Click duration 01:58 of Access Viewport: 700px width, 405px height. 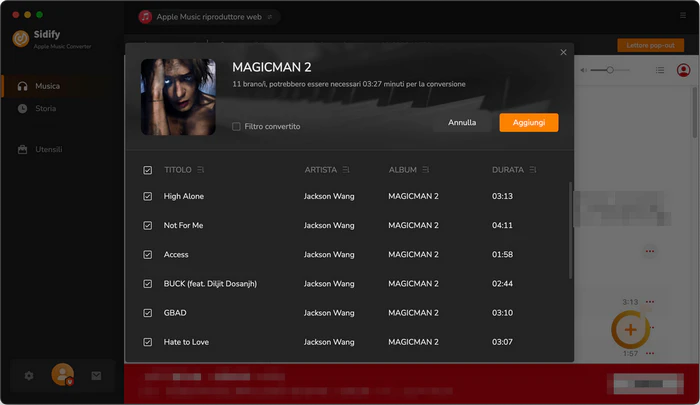502,255
